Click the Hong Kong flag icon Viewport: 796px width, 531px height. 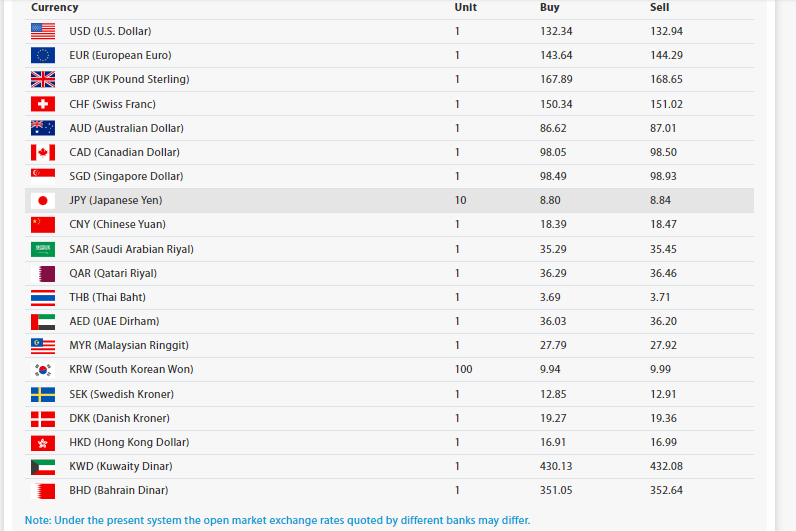click(43, 442)
